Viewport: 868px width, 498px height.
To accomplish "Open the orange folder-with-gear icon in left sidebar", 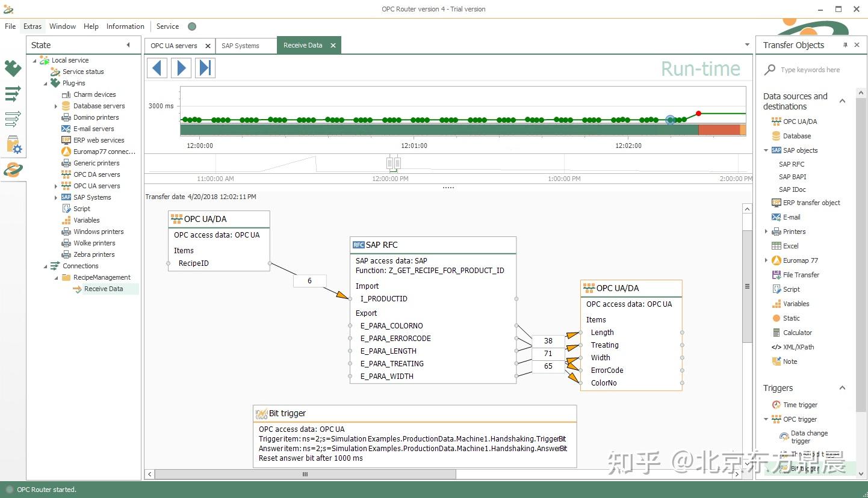I will 13,144.
